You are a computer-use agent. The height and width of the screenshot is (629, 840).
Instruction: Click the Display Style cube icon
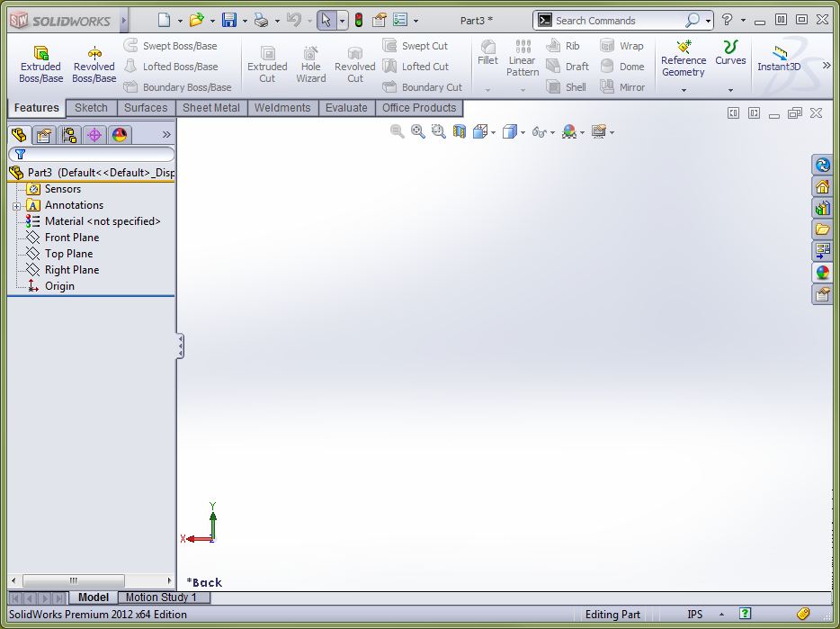[509, 131]
